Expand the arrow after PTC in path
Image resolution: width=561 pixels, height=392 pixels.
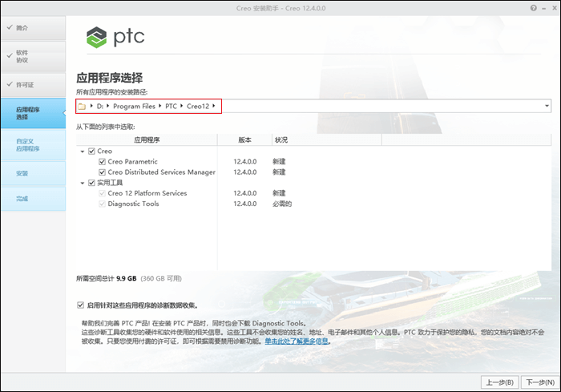tap(181, 106)
